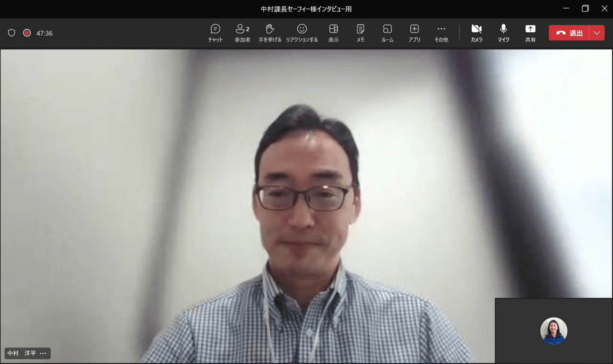The width and height of the screenshot is (613, 364).
Task: Open options menu next to 中村 洋平
Action: click(x=43, y=353)
